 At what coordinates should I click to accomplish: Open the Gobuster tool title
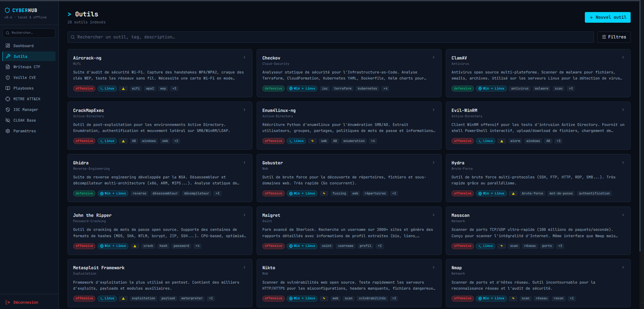(x=273, y=163)
